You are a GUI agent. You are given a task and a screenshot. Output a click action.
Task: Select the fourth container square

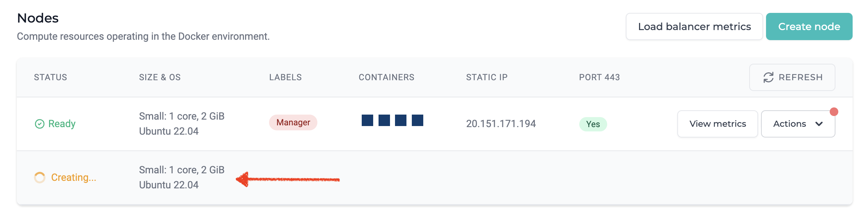pyautogui.click(x=418, y=120)
